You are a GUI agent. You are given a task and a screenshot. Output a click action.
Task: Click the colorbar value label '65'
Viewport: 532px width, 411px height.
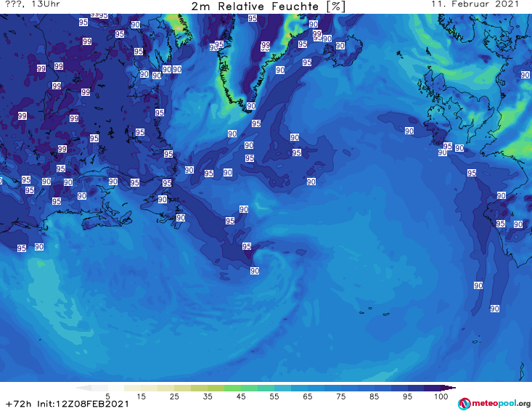tap(308, 396)
